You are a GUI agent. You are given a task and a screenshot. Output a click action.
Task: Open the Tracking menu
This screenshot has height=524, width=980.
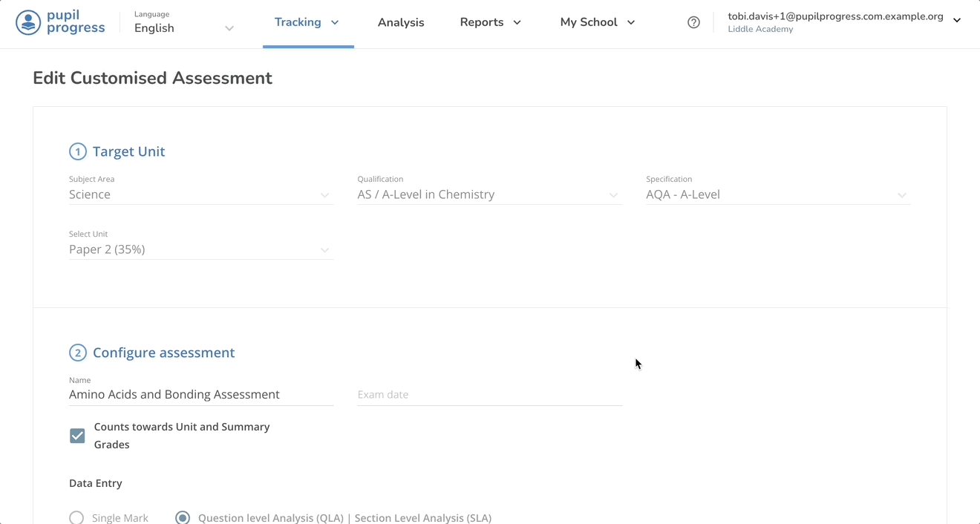point(298,22)
